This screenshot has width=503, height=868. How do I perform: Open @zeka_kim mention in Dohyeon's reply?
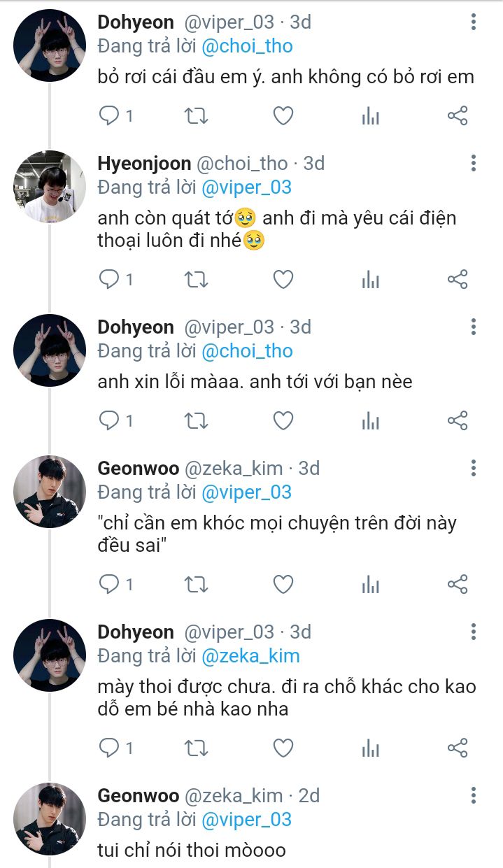pos(250,656)
